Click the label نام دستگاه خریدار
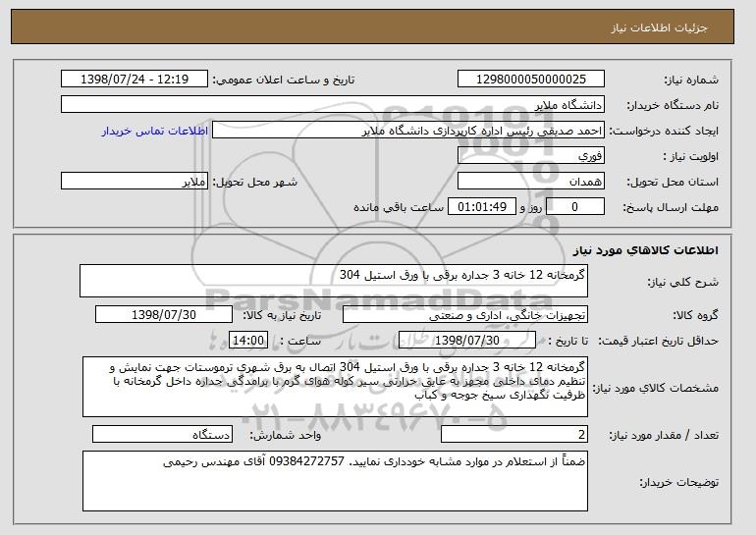This screenshot has height=535, width=756. (x=673, y=105)
